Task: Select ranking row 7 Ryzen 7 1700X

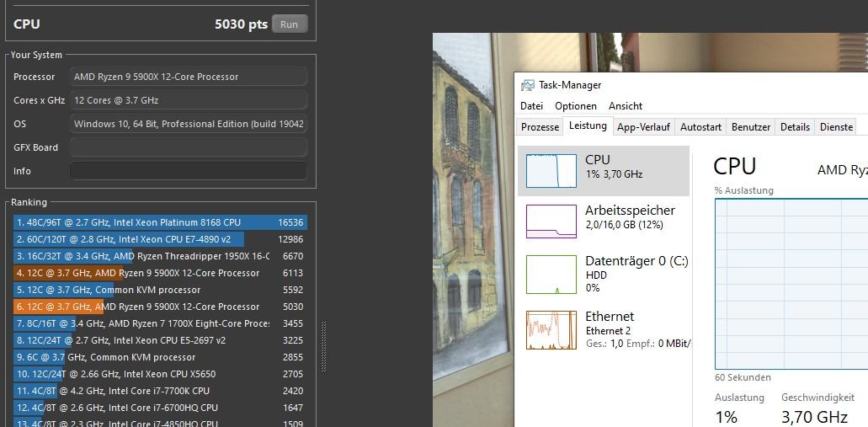Action: pyautogui.click(x=160, y=323)
